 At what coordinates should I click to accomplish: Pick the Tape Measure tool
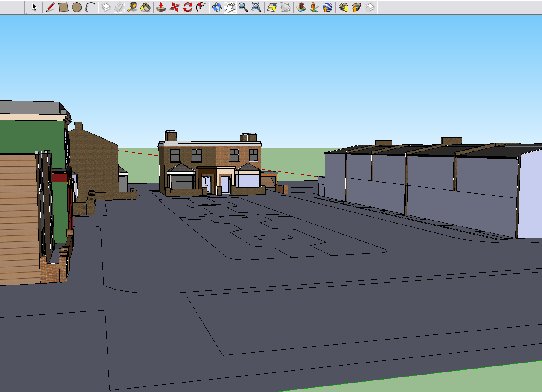[132, 7]
